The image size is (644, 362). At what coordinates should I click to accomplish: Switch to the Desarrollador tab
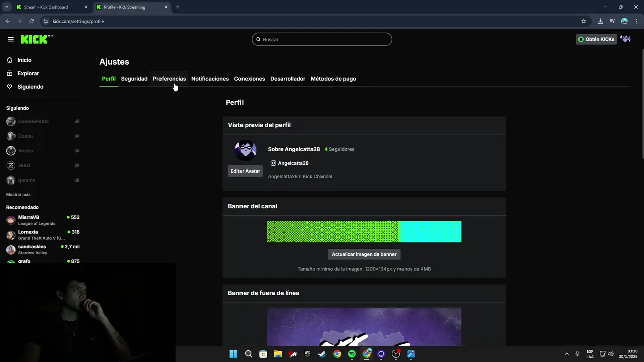click(288, 79)
